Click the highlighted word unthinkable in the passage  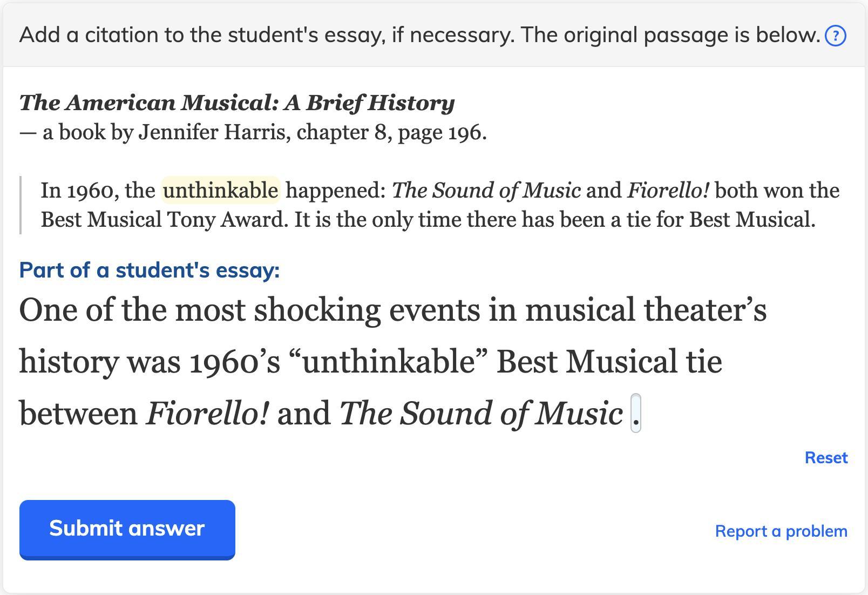[220, 191]
